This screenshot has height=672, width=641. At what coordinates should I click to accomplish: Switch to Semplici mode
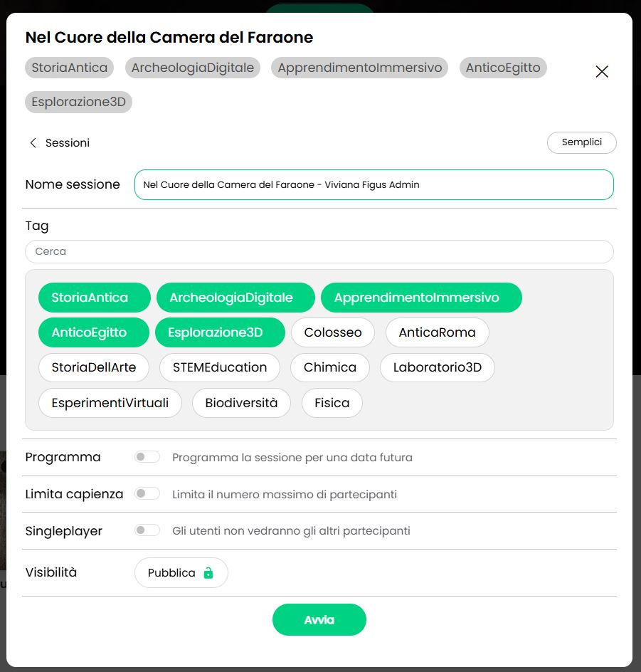(x=581, y=142)
